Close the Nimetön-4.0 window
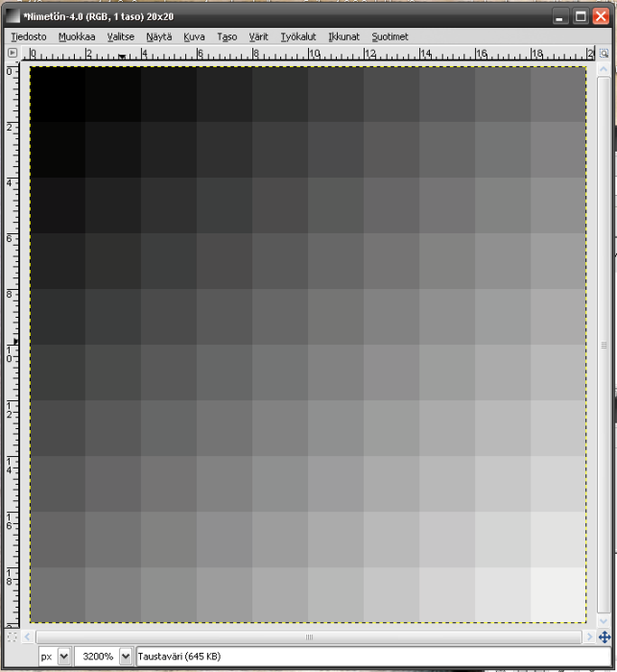This screenshot has width=617, height=672. pyautogui.click(x=601, y=16)
